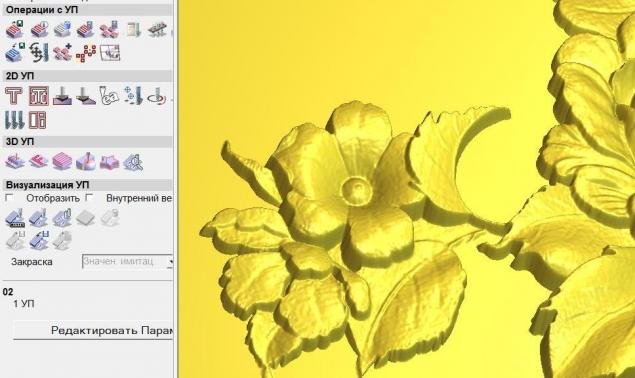This screenshot has width=635, height=378.
Task: Click the save toolpaths icon with green disk
Action: pos(15,30)
